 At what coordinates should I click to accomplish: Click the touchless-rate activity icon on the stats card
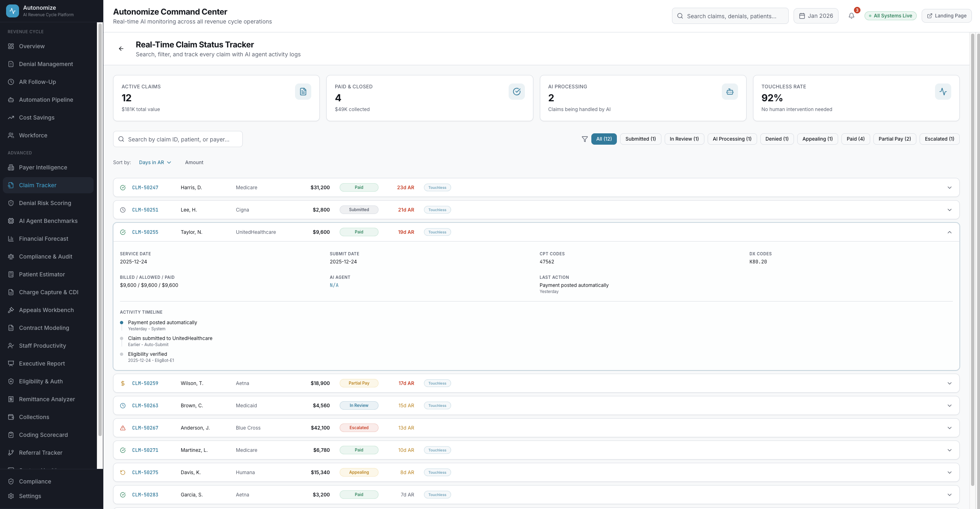coord(943,92)
